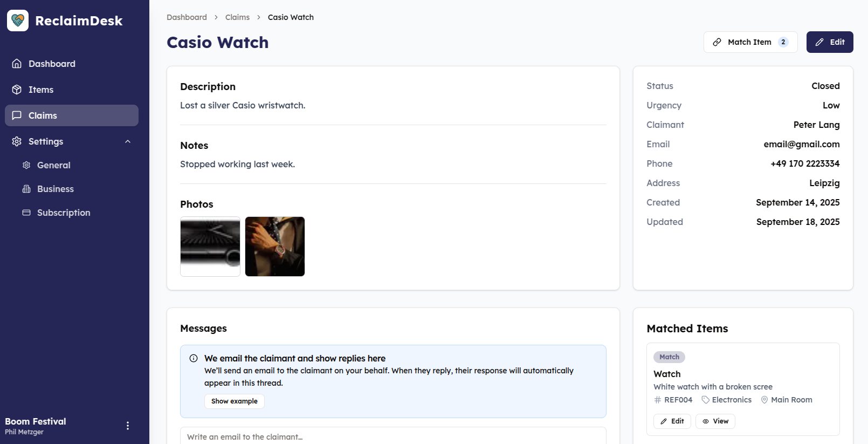The image size is (868, 444).
Task: Click the description text about silver Casio
Action: coord(243,105)
